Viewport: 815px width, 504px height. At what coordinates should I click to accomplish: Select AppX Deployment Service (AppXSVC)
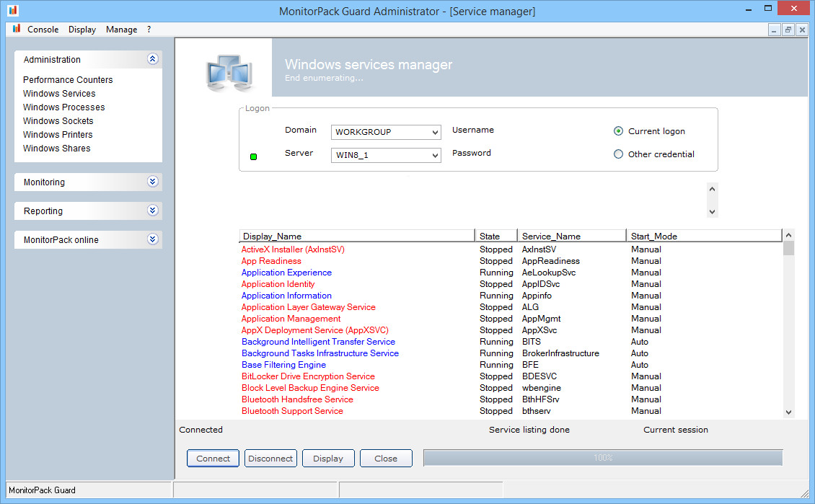(x=314, y=330)
